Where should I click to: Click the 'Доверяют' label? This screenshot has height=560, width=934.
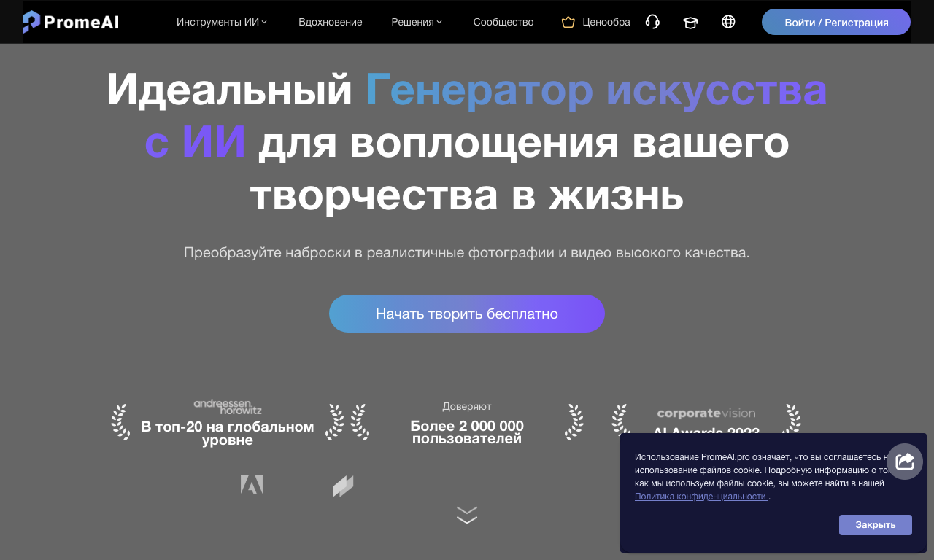pyautogui.click(x=467, y=406)
